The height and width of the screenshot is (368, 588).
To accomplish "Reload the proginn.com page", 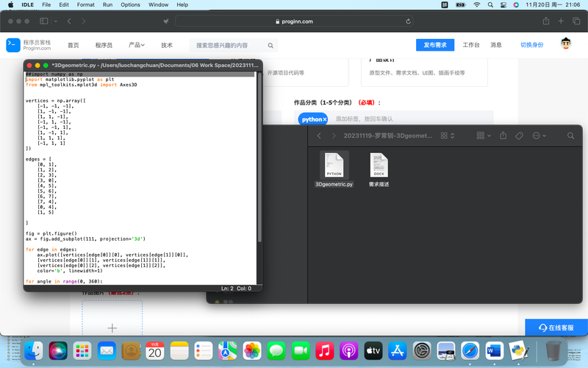I will pyautogui.click(x=408, y=21).
